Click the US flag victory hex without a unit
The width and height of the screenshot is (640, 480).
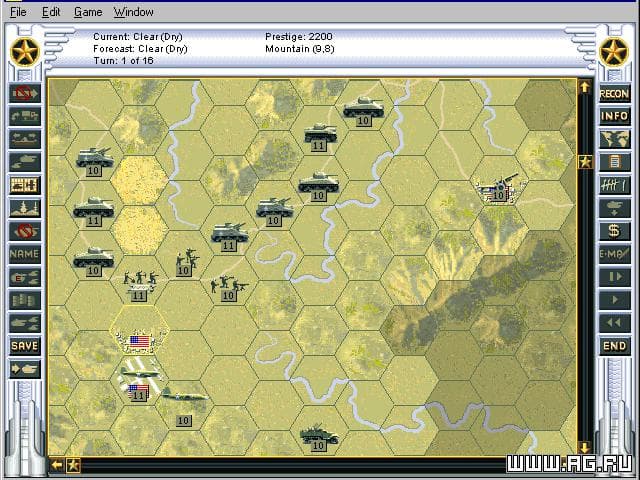pos(139,342)
